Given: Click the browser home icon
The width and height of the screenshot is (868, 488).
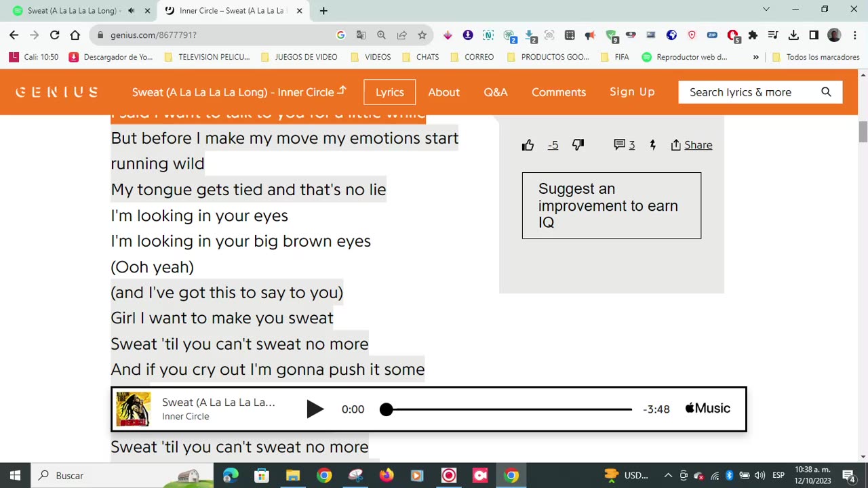Looking at the screenshot, I should pos(75,35).
